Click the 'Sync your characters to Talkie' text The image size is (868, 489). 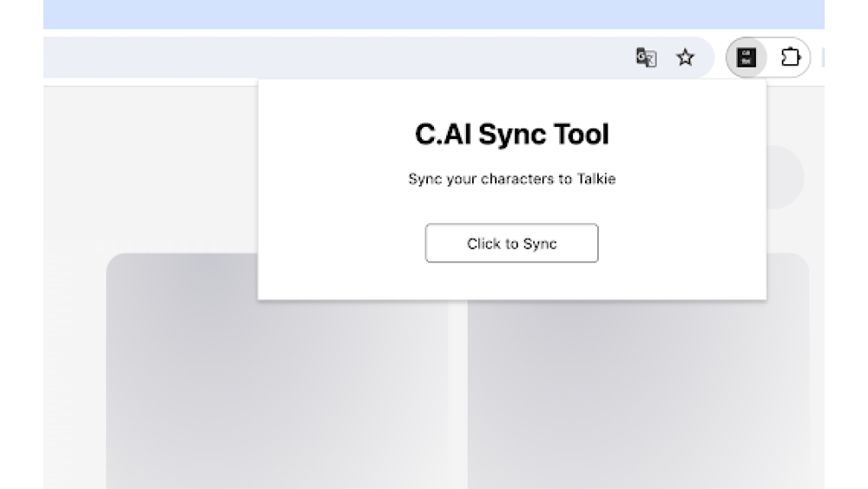(x=512, y=179)
